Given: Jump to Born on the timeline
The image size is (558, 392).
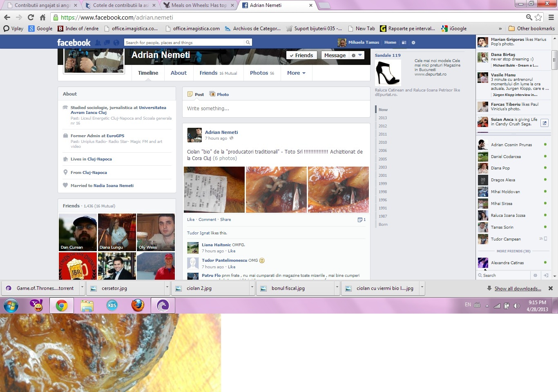Looking at the screenshot, I should click(x=383, y=225).
